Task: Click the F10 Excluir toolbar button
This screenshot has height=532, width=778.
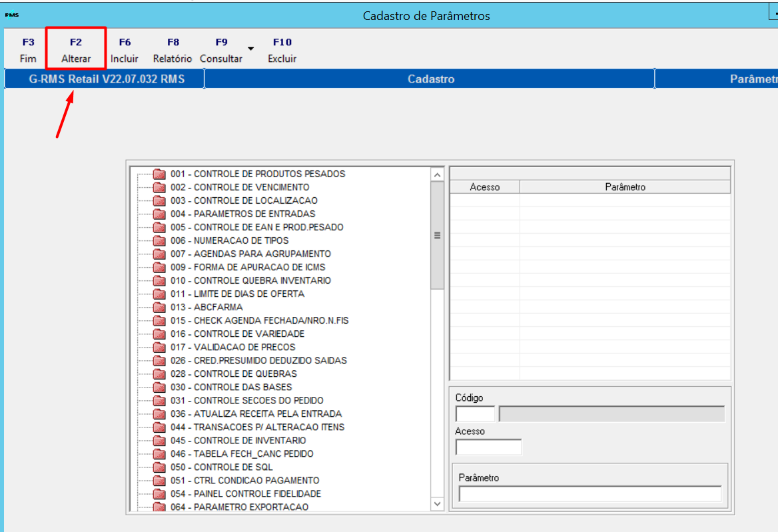Action: pyautogui.click(x=282, y=50)
